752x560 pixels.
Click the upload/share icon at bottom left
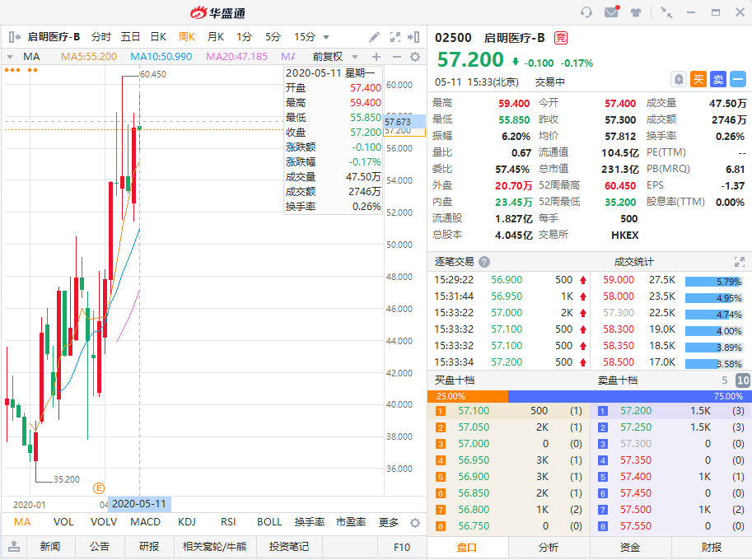tap(14, 546)
